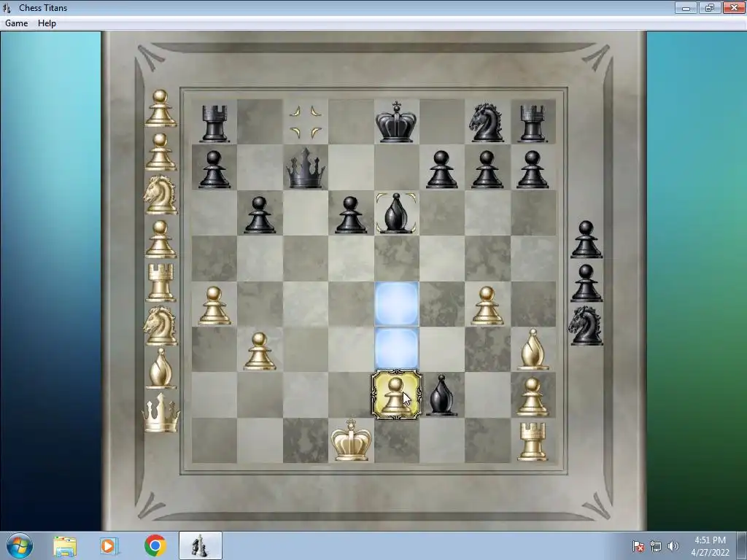The image size is (747, 560).
Task: Move selected pawn to highlighted e3 square
Action: (396, 349)
